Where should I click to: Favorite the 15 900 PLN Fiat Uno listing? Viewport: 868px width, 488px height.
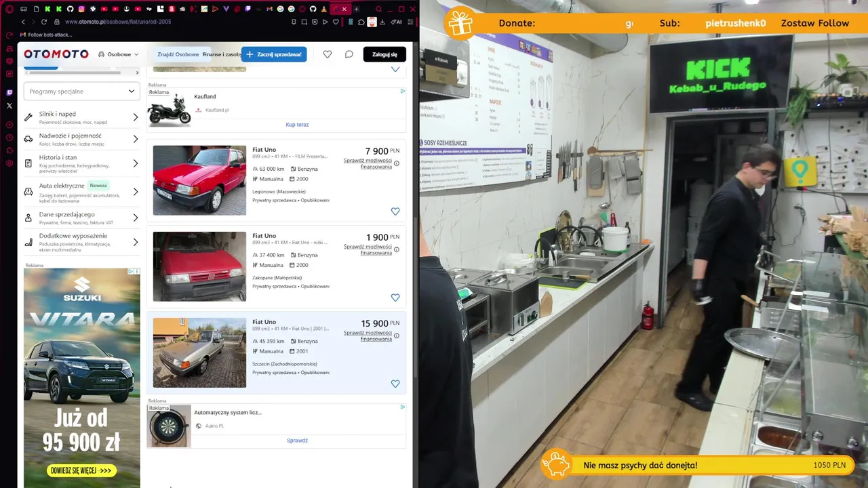click(395, 384)
